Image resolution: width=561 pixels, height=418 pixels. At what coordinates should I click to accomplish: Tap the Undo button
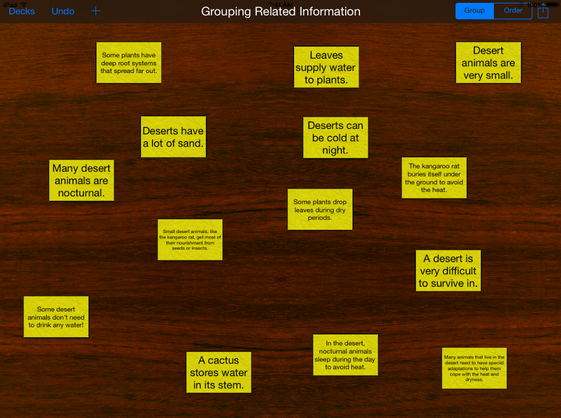[63, 11]
